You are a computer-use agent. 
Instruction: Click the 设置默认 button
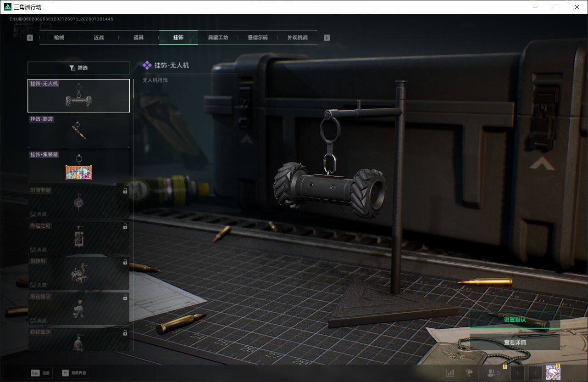click(515, 320)
